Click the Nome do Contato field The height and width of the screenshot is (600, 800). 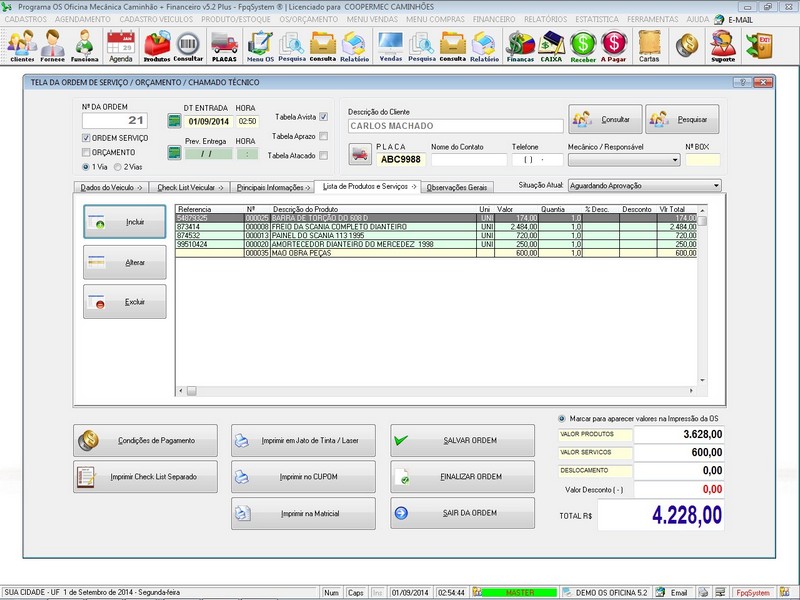tap(469, 160)
